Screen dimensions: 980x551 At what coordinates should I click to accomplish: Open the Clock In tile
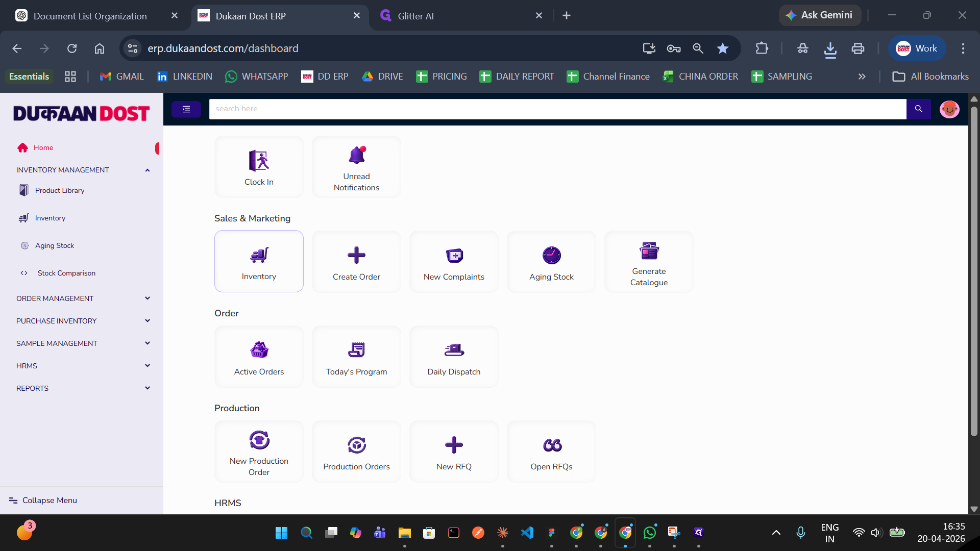259,167
